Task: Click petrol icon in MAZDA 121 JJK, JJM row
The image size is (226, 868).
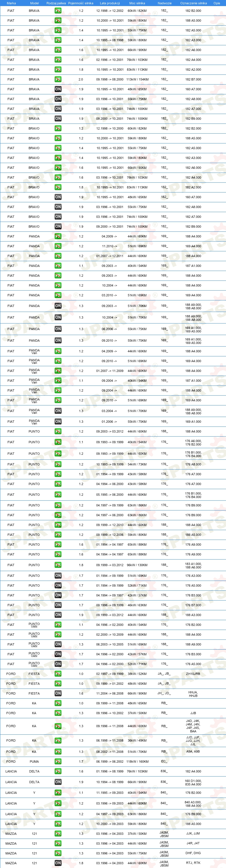Action: 58,834
